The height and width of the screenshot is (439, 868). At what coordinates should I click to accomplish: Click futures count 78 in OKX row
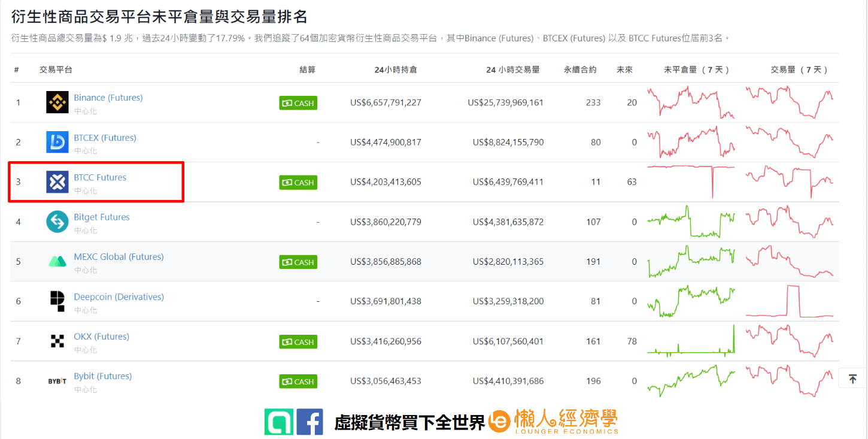coord(632,341)
